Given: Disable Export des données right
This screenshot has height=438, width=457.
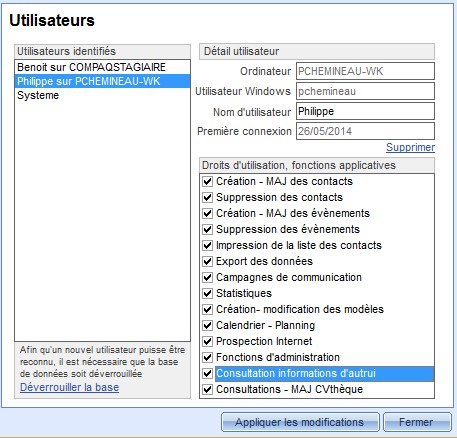Looking at the screenshot, I should 207,261.
